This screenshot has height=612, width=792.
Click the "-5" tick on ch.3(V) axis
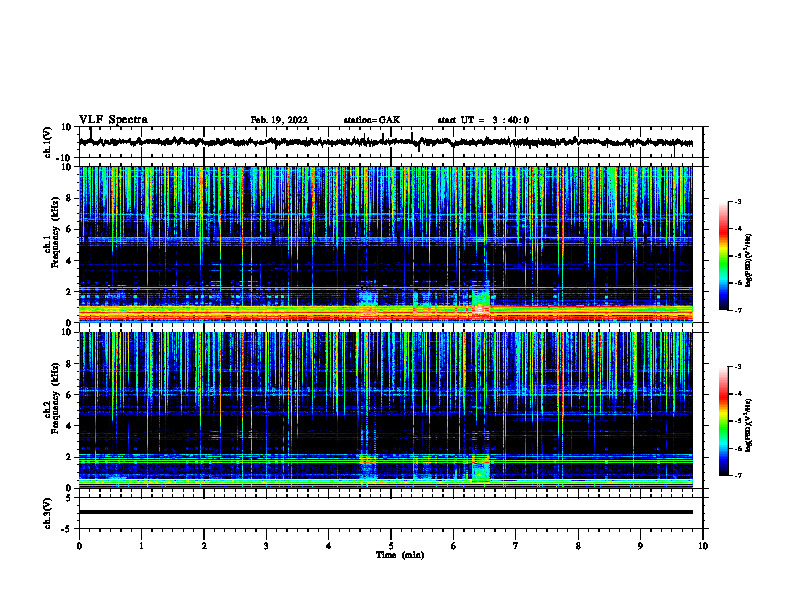point(67,529)
